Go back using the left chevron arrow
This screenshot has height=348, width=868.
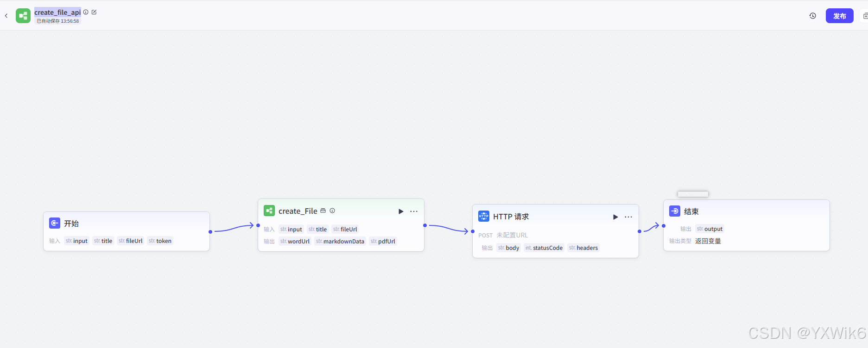[6, 16]
